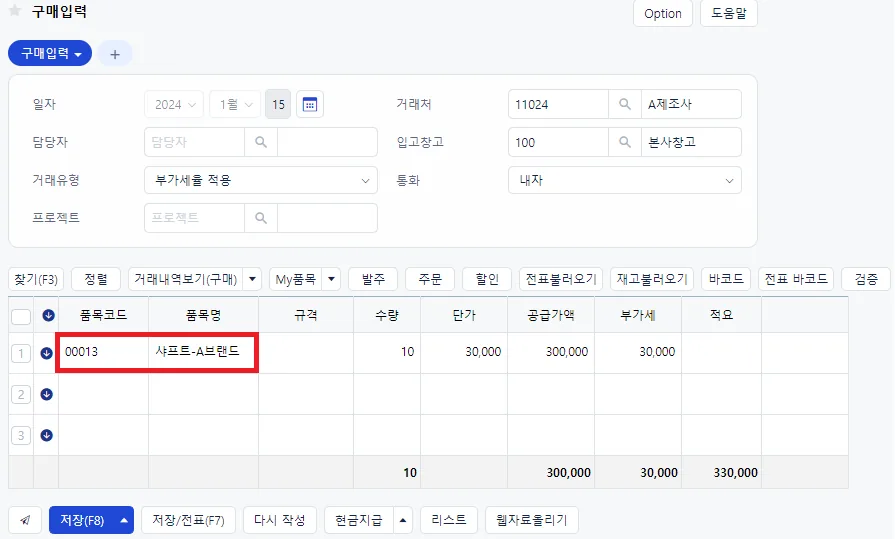The height and width of the screenshot is (539, 895).
Task: Open the calendar date picker icon
Action: (310, 104)
